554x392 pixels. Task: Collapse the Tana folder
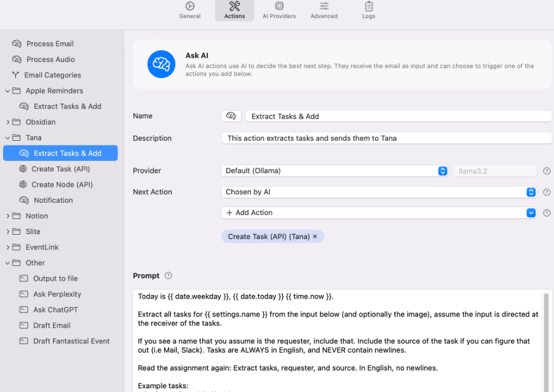[7, 138]
